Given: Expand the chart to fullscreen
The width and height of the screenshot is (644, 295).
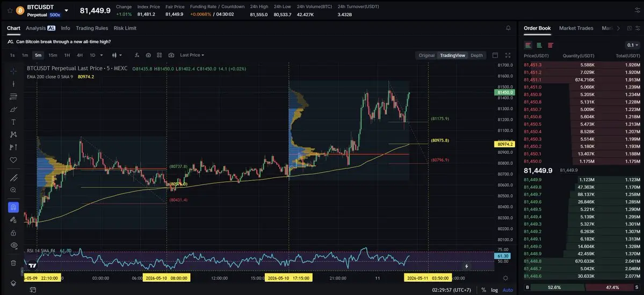Looking at the screenshot, I should (508, 55).
